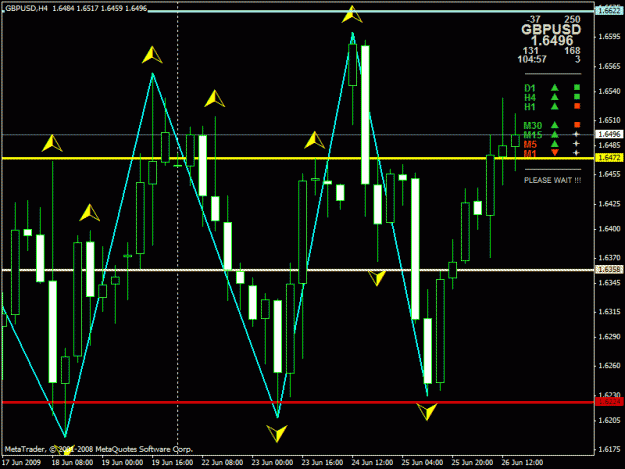
Task: Click the yellow up arrow near the 1.6415 level
Action: click(x=89, y=213)
